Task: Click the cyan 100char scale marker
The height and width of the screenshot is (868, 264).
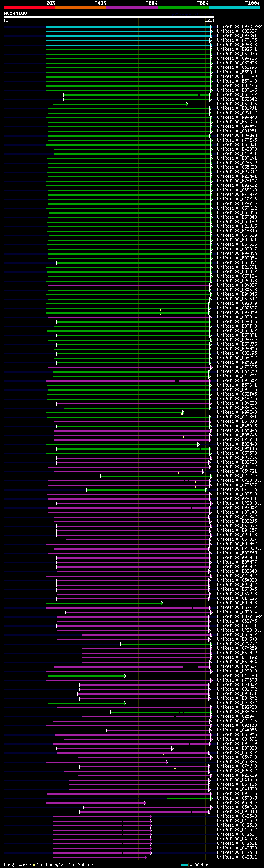Action: tap(184, 865)
